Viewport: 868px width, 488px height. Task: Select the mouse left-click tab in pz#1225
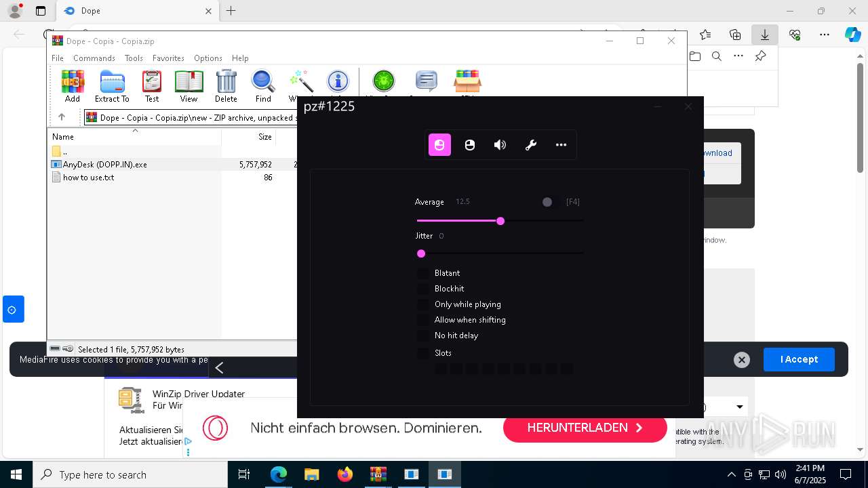pyautogui.click(x=439, y=144)
